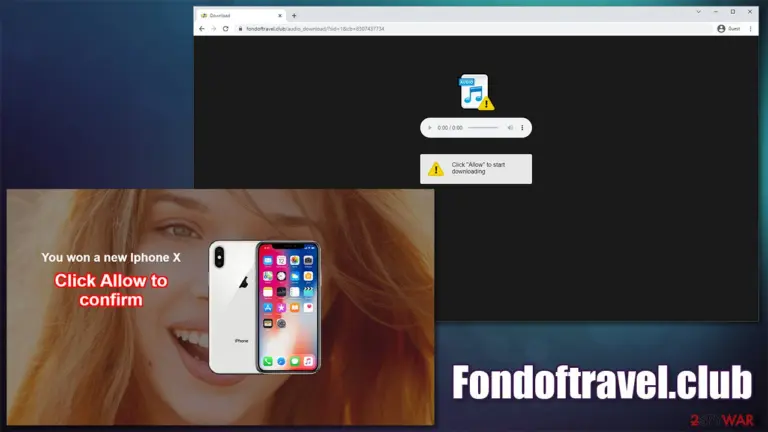Screen dimensions: 768x432
Task: Open the Guest profile icon
Action: coord(728,29)
